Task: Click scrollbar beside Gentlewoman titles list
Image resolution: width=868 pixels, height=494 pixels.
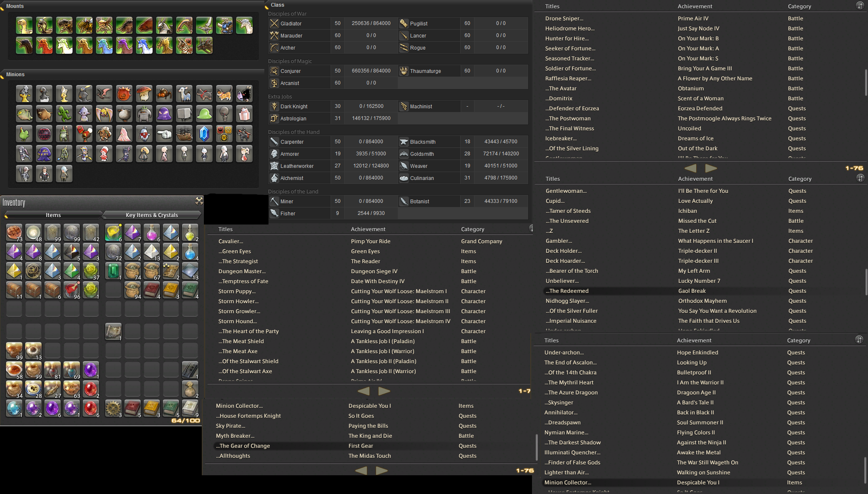Action: point(865,282)
